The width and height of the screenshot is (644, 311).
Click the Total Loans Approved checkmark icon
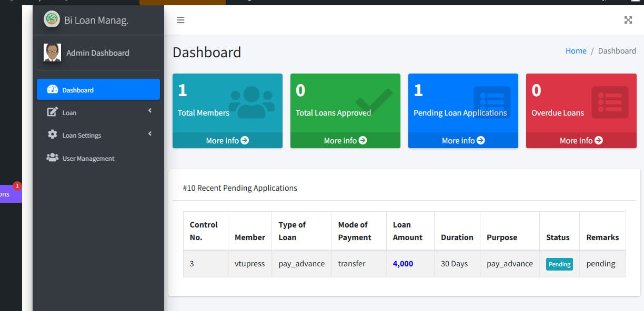click(374, 101)
